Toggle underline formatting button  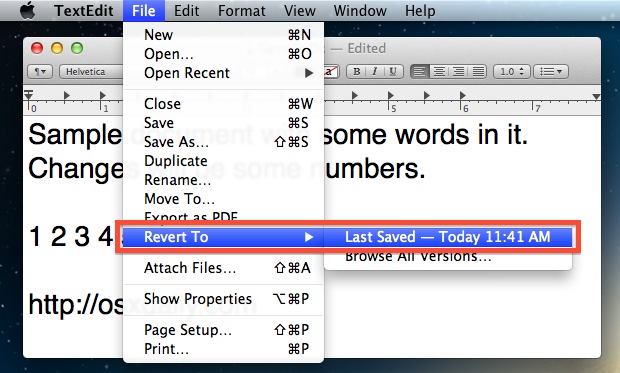393,72
